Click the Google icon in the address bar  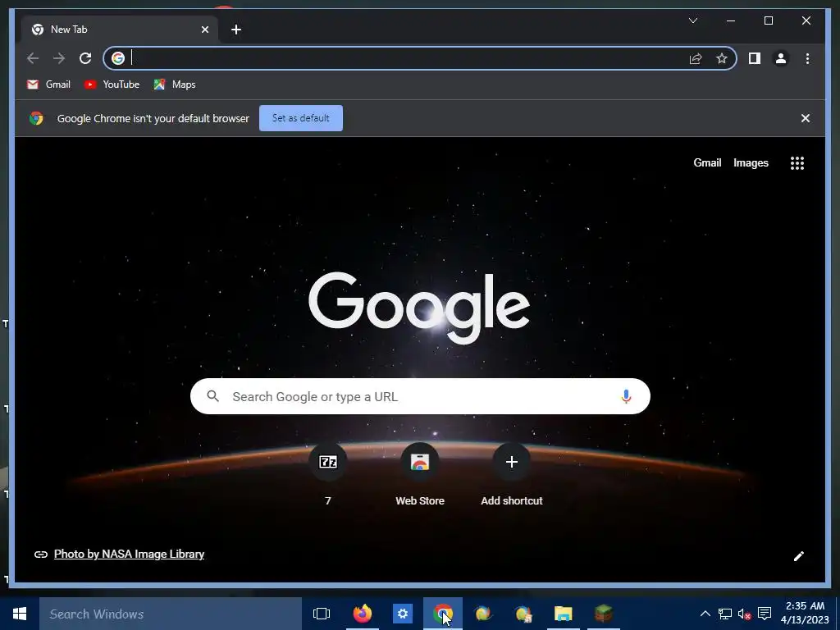(118, 58)
